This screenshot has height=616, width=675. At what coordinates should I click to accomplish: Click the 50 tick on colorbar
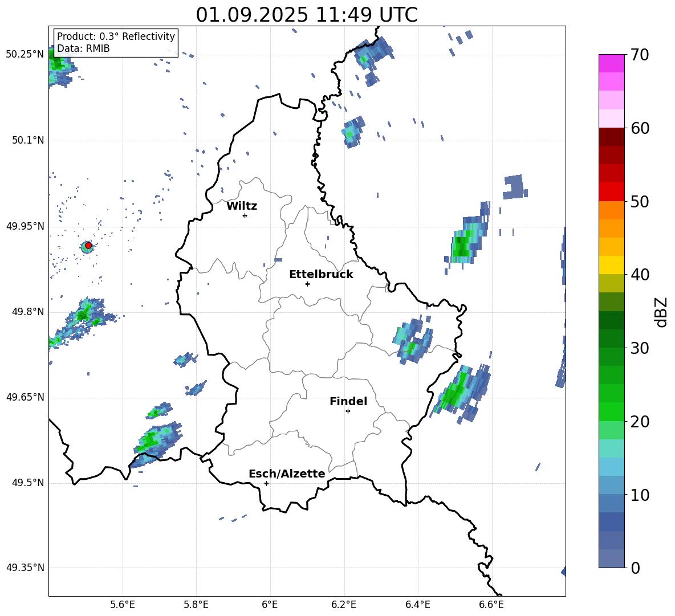pos(640,201)
